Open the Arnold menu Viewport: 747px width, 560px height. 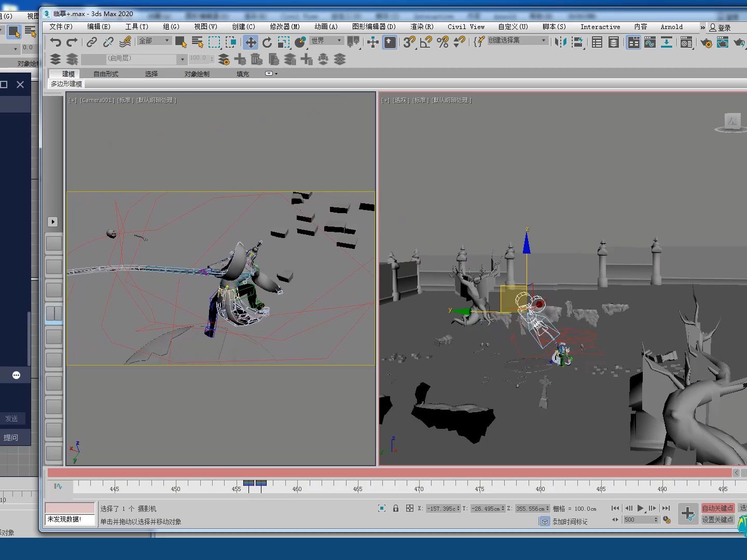671,26
